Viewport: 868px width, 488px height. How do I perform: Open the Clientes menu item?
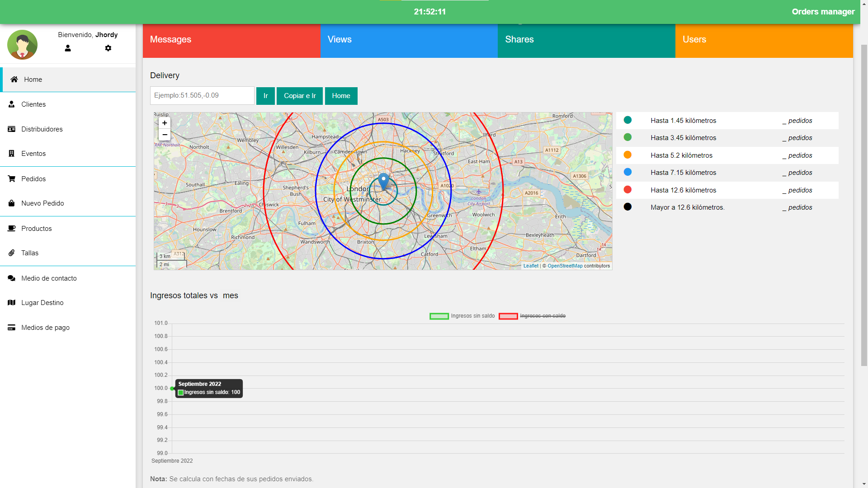33,104
